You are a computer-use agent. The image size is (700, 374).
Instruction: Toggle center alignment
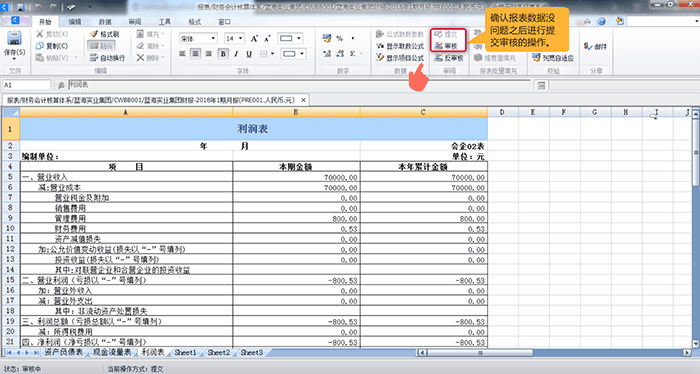click(196, 54)
